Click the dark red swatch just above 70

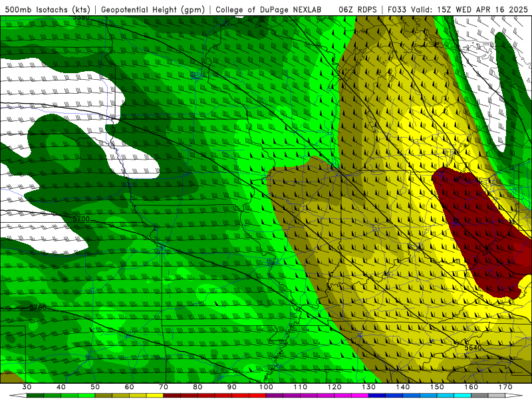pos(172,396)
